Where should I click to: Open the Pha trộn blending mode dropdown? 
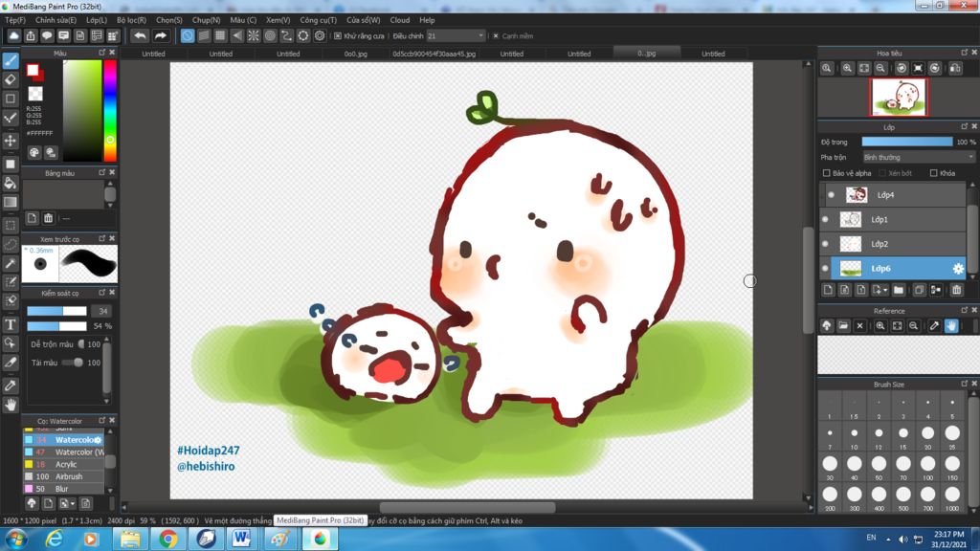tap(918, 157)
